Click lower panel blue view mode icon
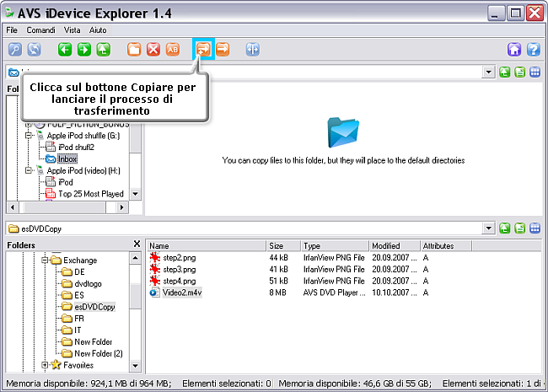The height and width of the screenshot is (392, 548). point(535,228)
